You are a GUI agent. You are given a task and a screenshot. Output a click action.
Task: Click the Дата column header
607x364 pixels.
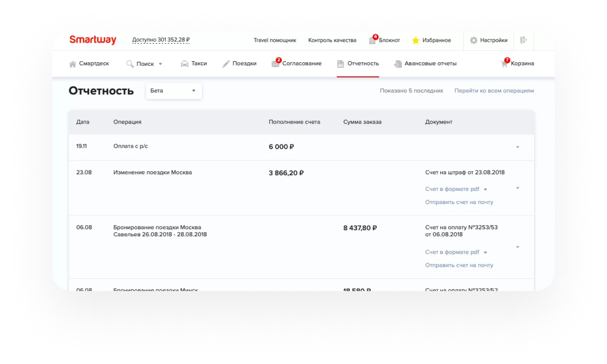[83, 122]
